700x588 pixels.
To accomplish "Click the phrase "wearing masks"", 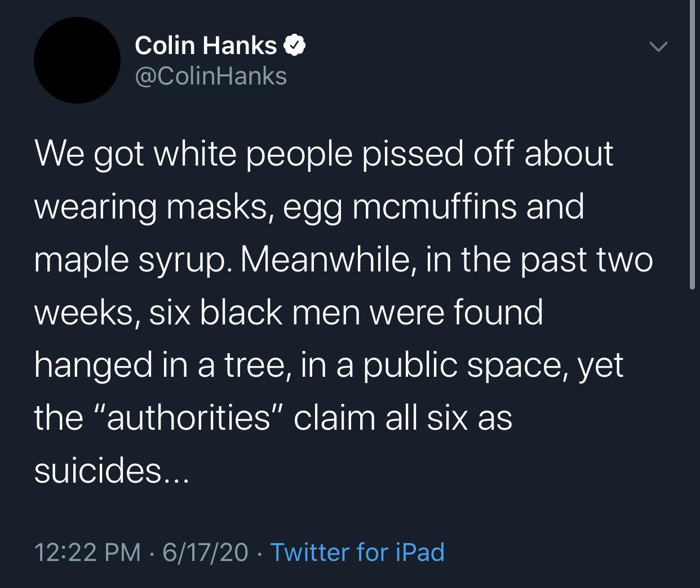I will (x=149, y=206).
